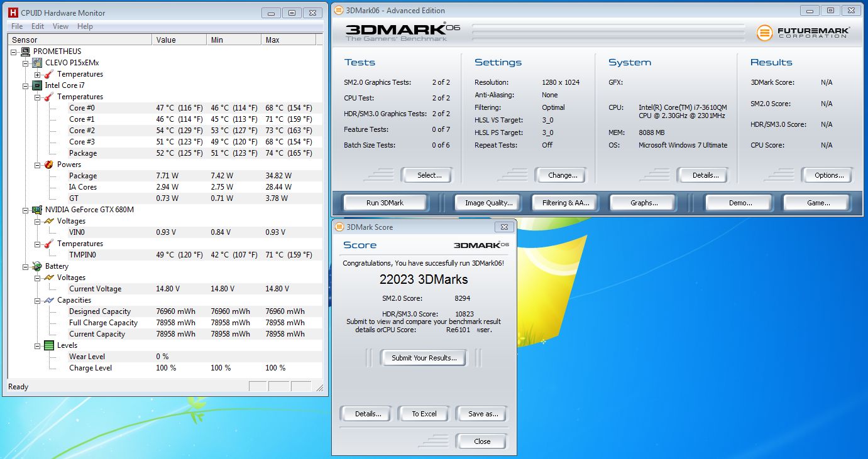Image resolution: width=868 pixels, height=459 pixels.
Task: Select the Core #0 temperature row
Action: click(165, 108)
